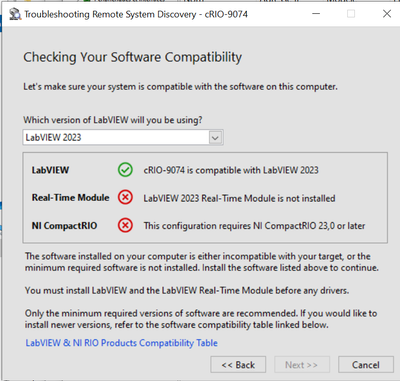Click the red X icon for NI CompactRIO
Viewport: 400px width, 381px height.
[x=125, y=225]
